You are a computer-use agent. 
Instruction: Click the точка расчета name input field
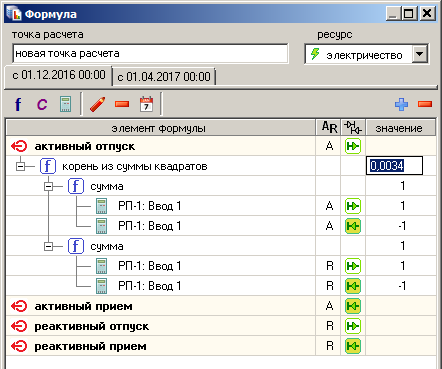[150, 53]
